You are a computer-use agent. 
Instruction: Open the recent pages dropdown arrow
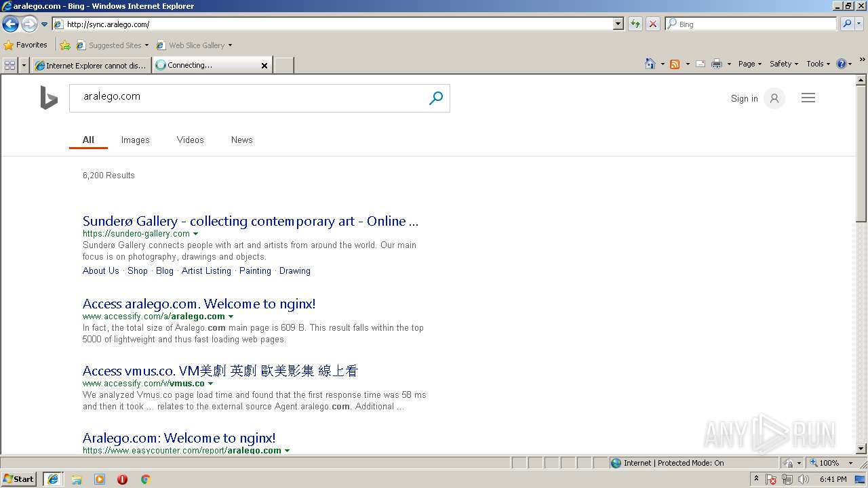(44, 24)
